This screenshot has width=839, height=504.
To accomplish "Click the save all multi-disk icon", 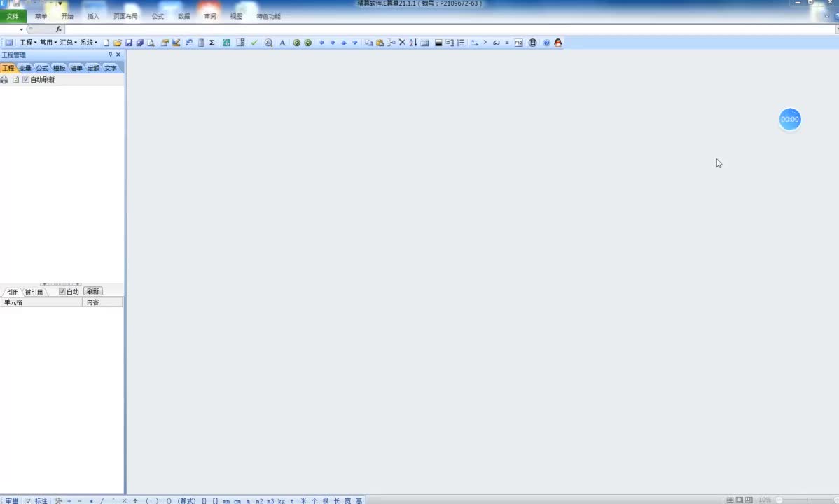I will [139, 43].
